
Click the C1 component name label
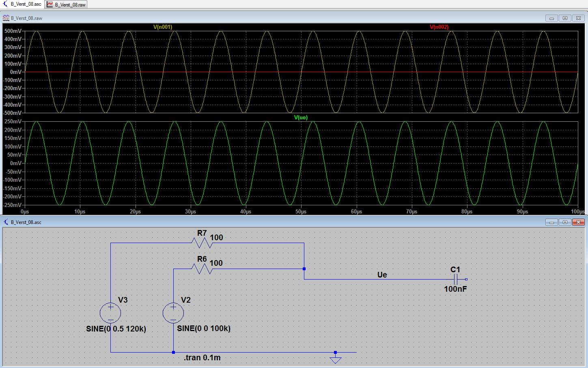pos(455,269)
